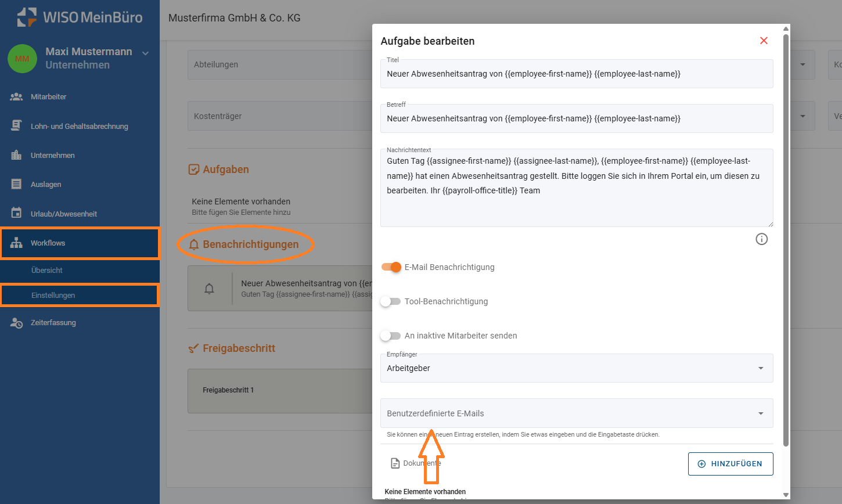The image size is (842, 504).
Task: Expand the Benutzerdefinierte E-Mails dropdown
Action: [x=576, y=413]
